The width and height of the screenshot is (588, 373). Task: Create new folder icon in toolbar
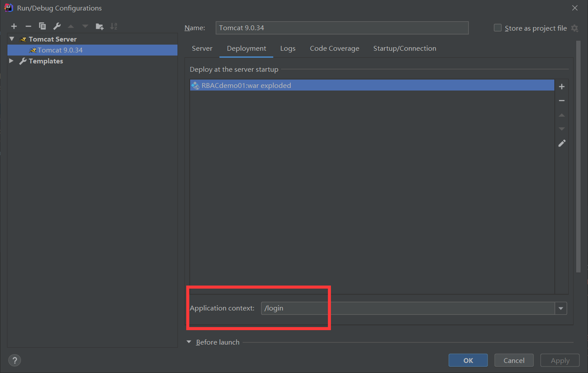(100, 26)
